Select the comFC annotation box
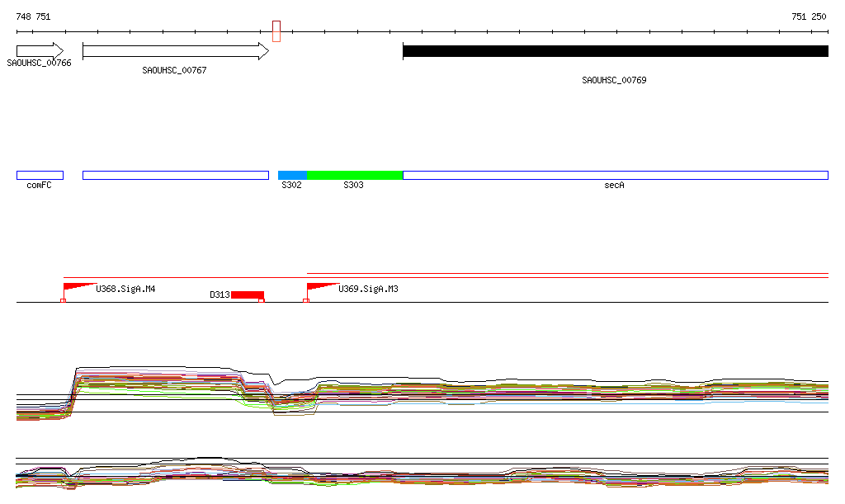Image resolution: width=845 pixels, height=504 pixels. 40,175
